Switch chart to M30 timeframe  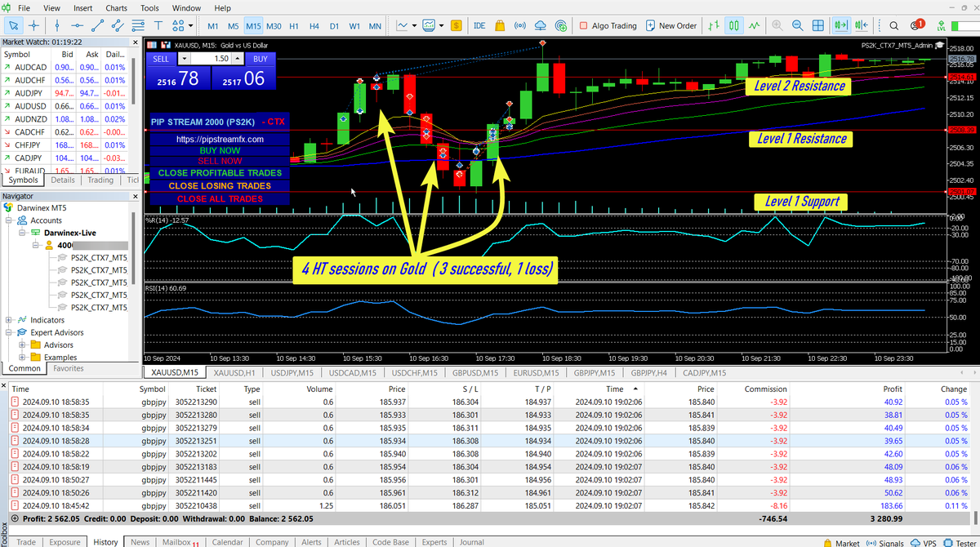tap(274, 25)
